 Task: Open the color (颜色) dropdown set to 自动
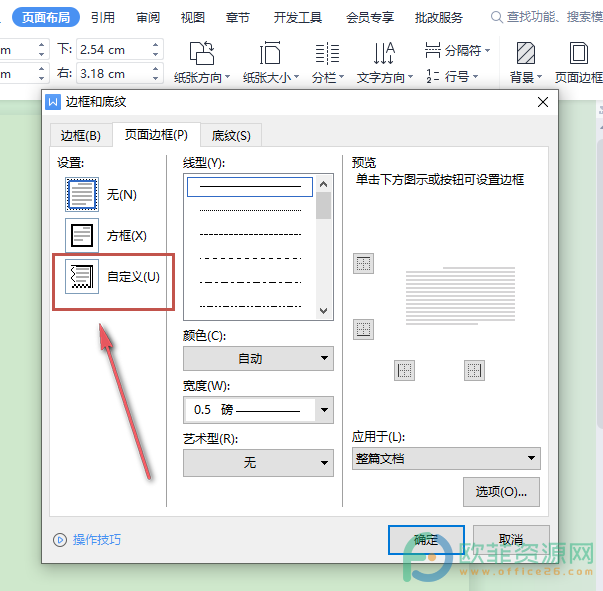[x=258, y=358]
